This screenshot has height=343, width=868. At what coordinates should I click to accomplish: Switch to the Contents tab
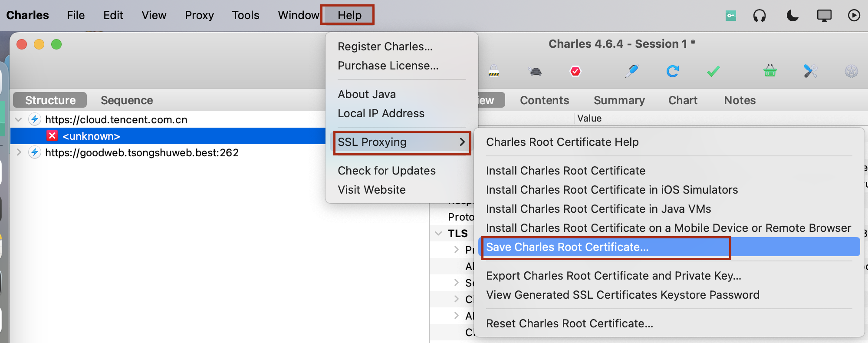pos(544,100)
